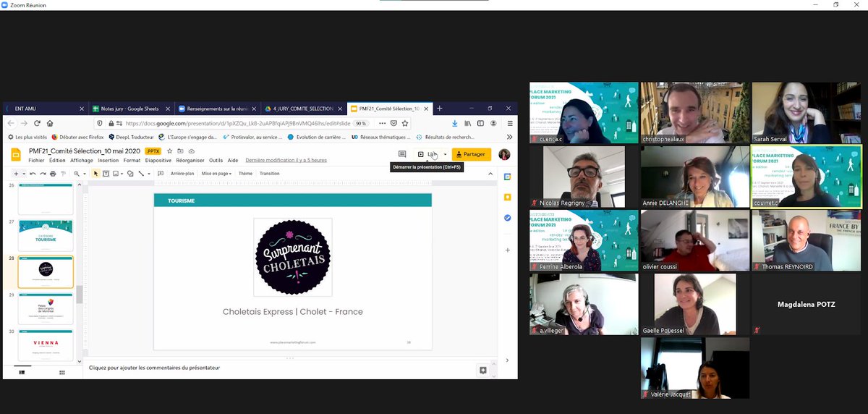Open the Affichage menu
The image size is (868, 414).
pyautogui.click(x=82, y=161)
